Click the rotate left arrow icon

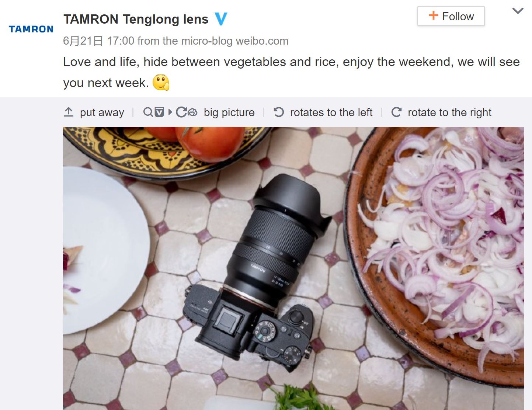coord(279,112)
